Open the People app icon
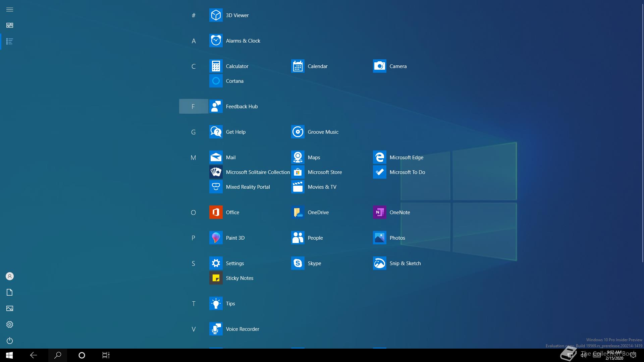 (298, 238)
